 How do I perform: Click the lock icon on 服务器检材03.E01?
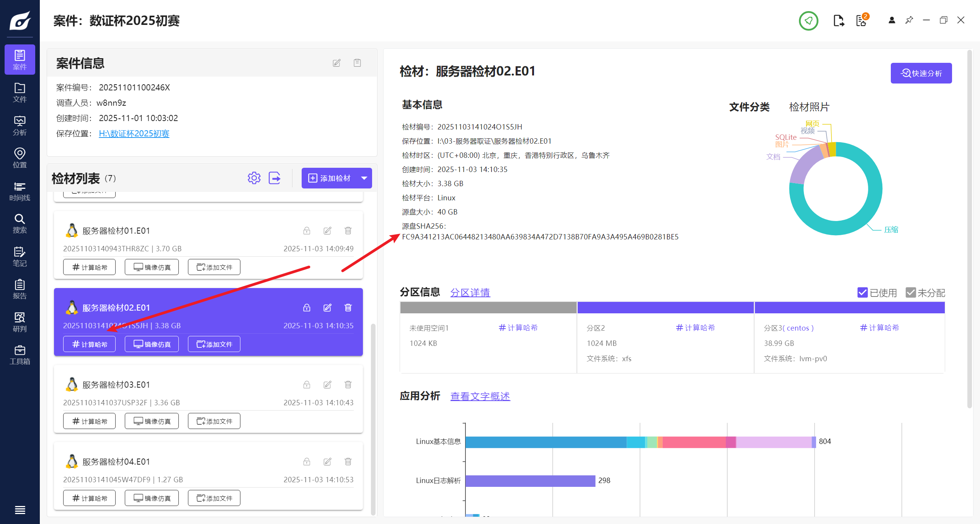tap(307, 385)
